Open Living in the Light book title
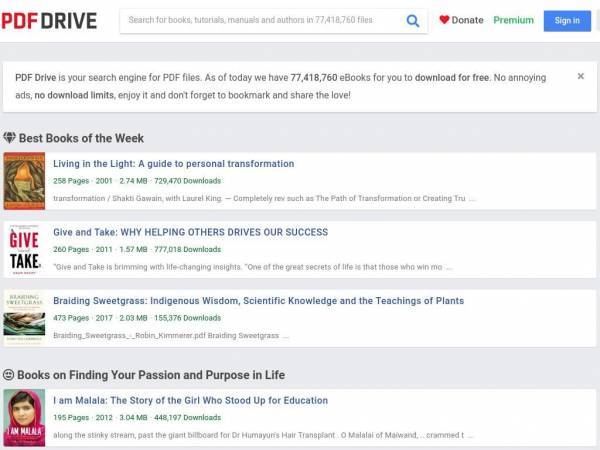Viewport: 600px width, 450px height. 174,164
